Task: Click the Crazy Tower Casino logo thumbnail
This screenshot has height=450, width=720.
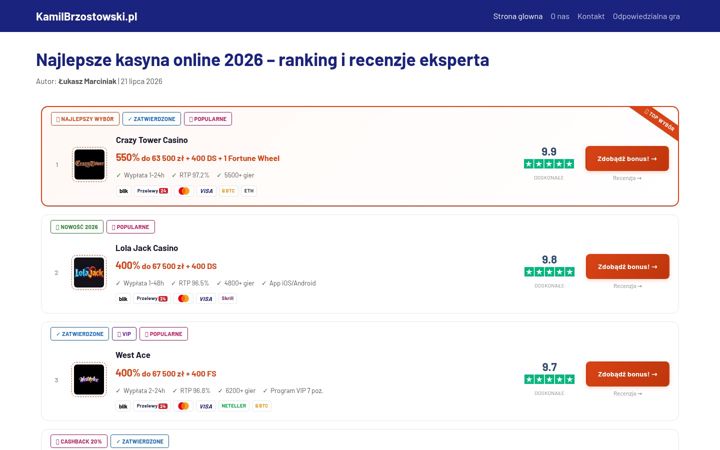Action: point(89,164)
